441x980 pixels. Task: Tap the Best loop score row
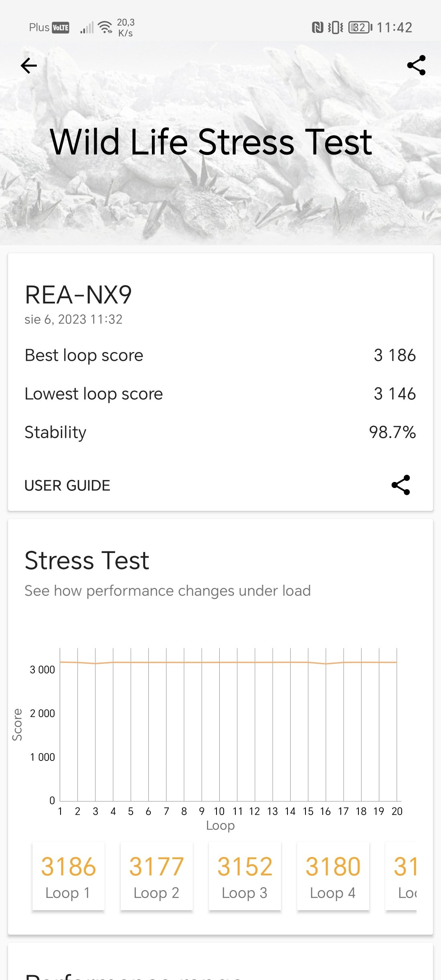click(x=220, y=356)
